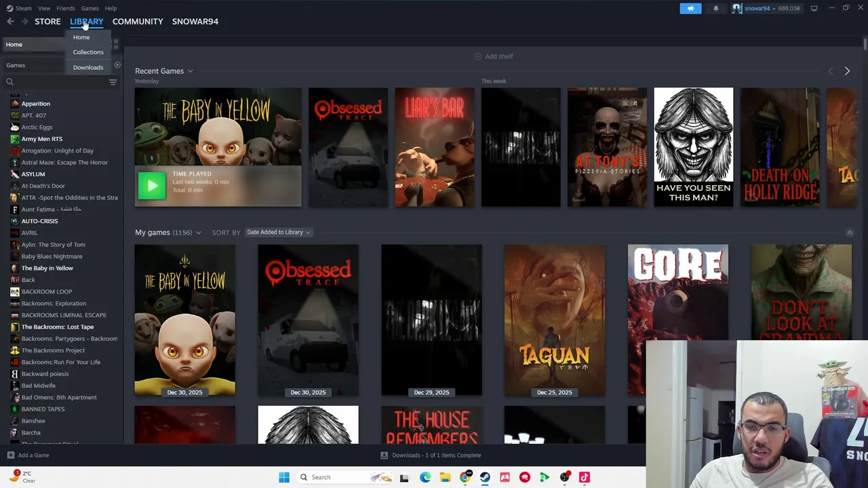The height and width of the screenshot is (488, 868).
Task: Click the main library vertical scrollbar
Action: (865, 44)
